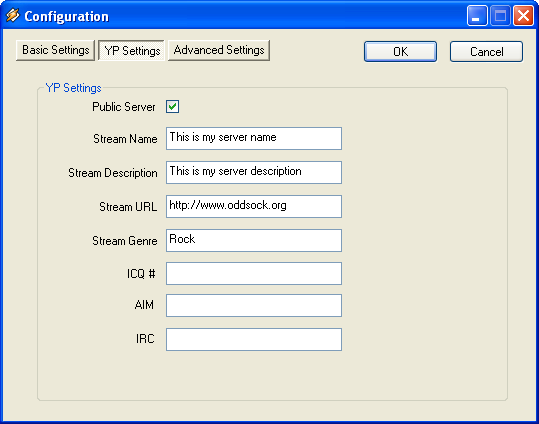
Task: Dismiss the dialog with Cancel
Action: click(x=486, y=52)
